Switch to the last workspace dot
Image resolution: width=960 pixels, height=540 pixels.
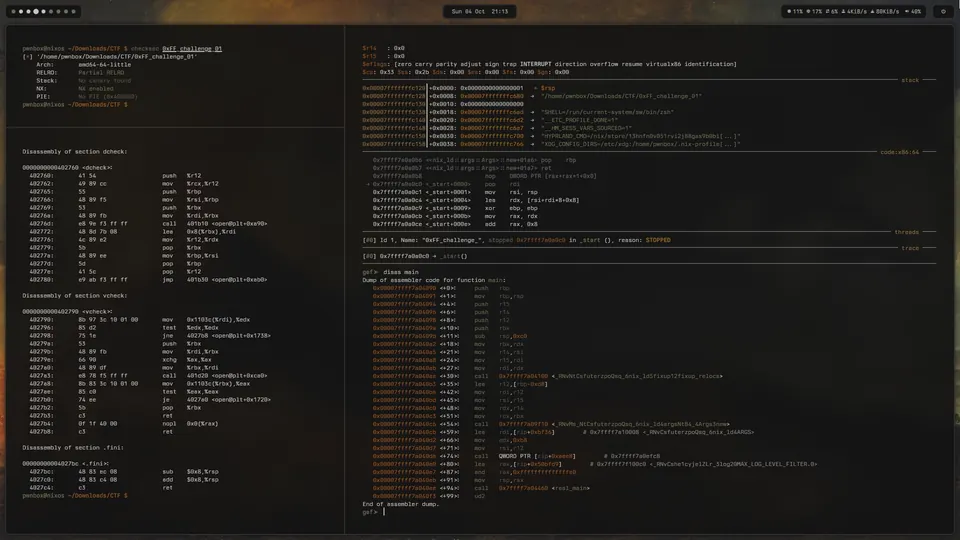[x=73, y=12]
